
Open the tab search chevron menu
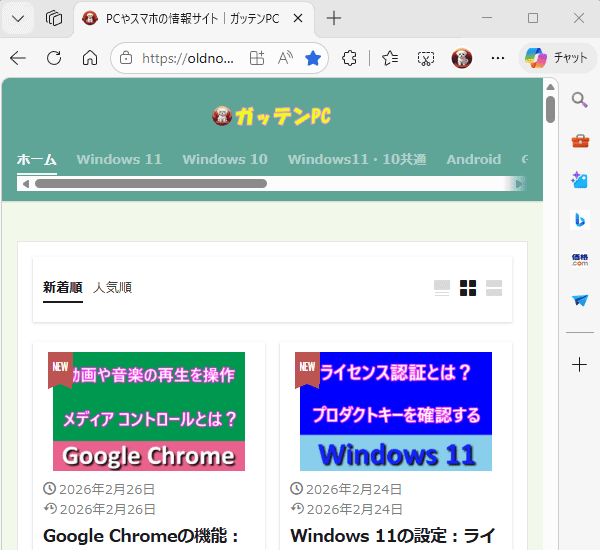18,18
